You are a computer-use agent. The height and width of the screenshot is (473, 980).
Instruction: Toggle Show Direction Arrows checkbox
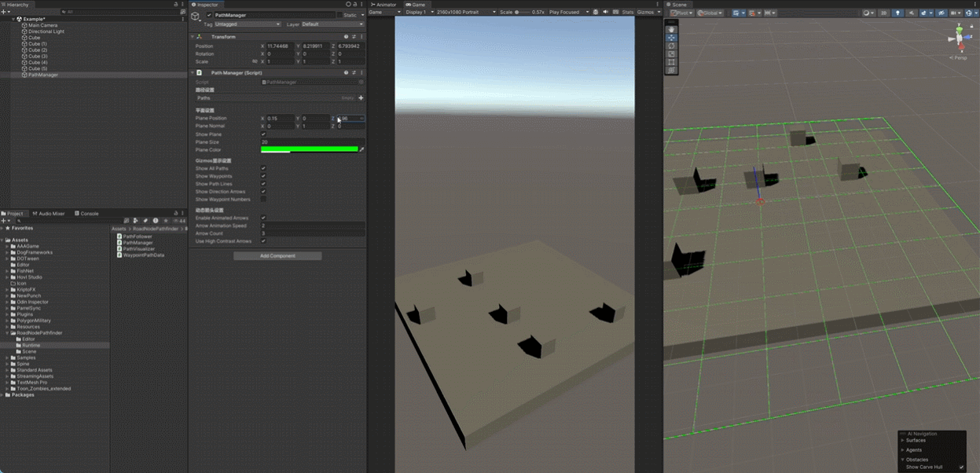(263, 192)
